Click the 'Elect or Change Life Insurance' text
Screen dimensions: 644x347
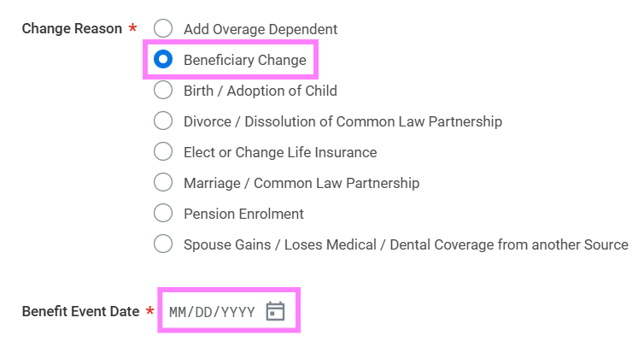pyautogui.click(x=280, y=152)
